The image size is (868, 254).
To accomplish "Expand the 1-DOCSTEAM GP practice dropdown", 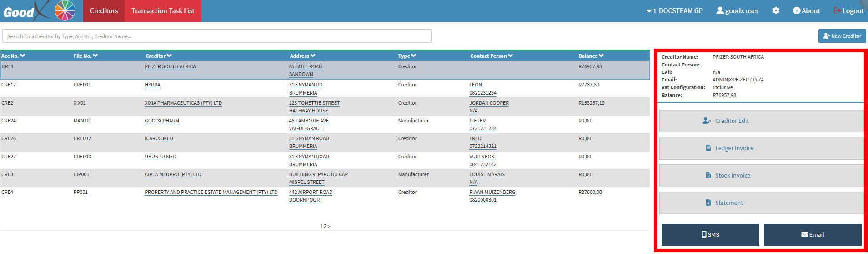I will (674, 10).
